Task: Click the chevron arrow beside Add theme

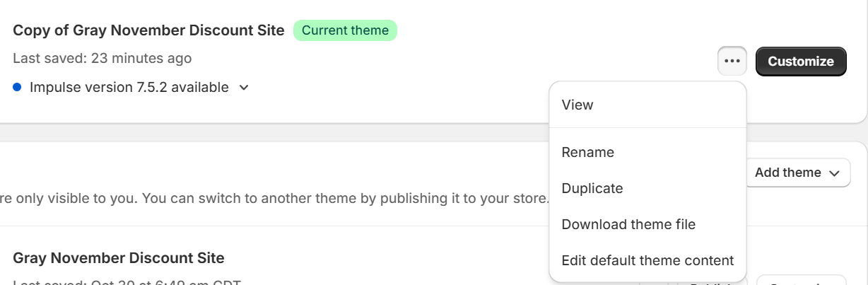Action: click(x=834, y=173)
